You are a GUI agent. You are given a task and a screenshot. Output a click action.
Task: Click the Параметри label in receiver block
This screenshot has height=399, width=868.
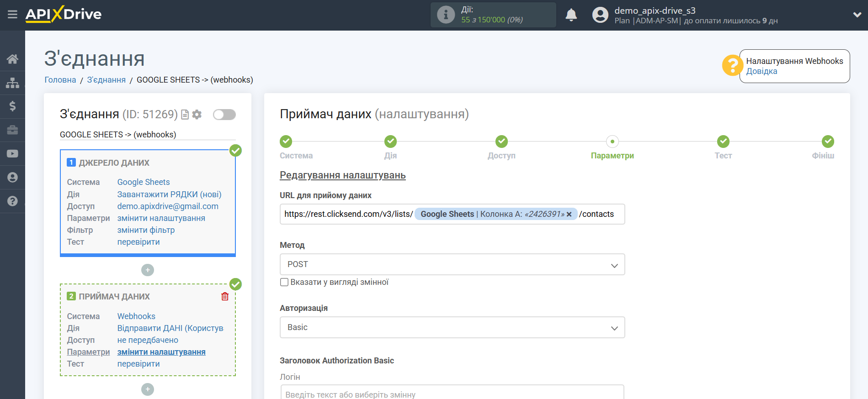[x=89, y=352]
